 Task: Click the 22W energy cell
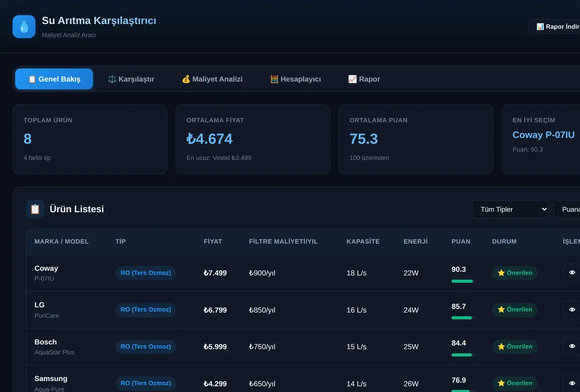click(411, 273)
